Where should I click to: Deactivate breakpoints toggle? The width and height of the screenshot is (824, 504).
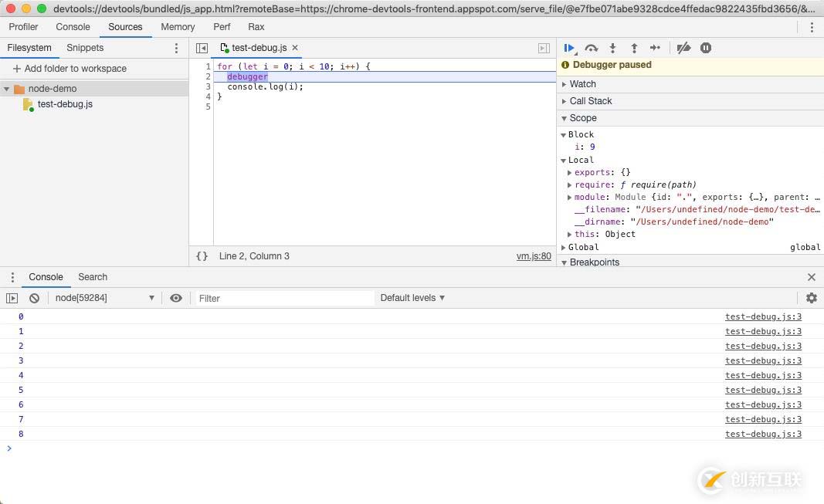click(683, 49)
